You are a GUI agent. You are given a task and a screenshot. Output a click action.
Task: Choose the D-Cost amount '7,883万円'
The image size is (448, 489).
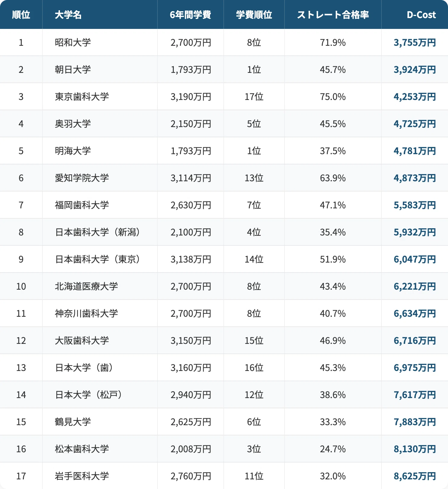pos(415,422)
